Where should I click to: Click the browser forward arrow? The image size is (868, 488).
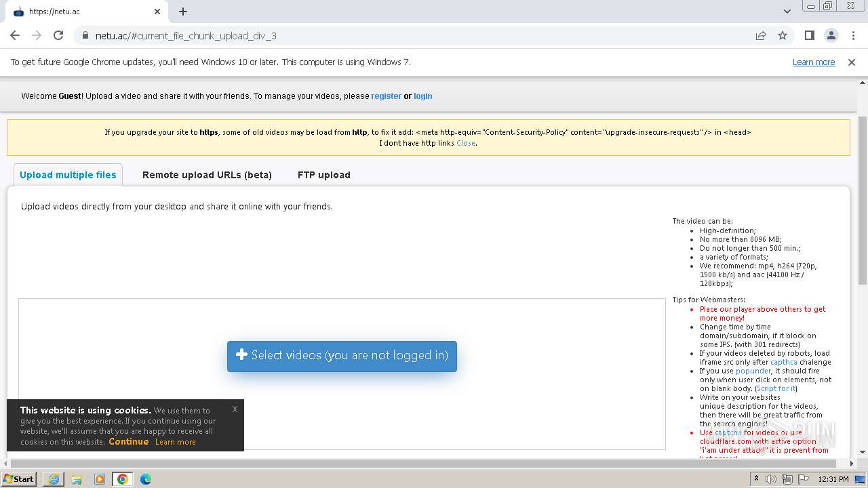point(37,35)
